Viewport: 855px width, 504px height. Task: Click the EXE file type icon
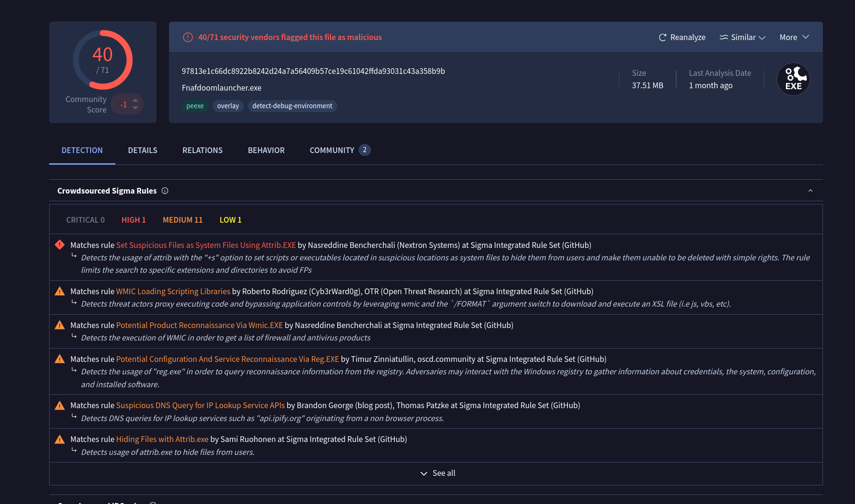(793, 79)
